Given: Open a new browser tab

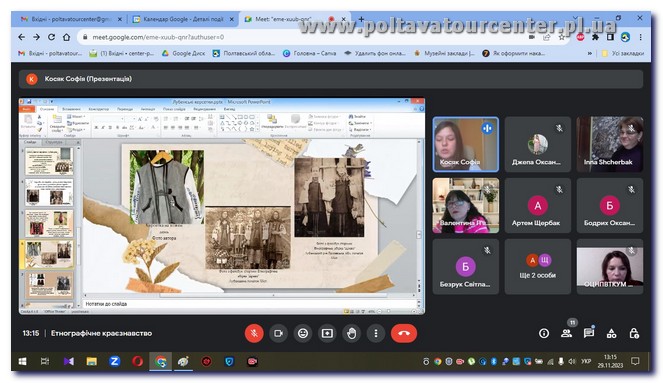Looking at the screenshot, I should (361, 19).
